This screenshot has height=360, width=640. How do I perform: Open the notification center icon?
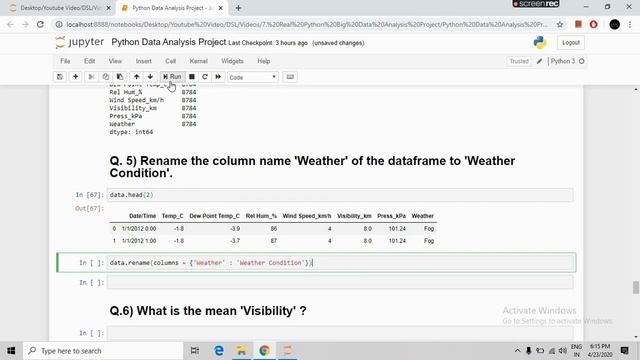pyautogui.click(x=624, y=351)
